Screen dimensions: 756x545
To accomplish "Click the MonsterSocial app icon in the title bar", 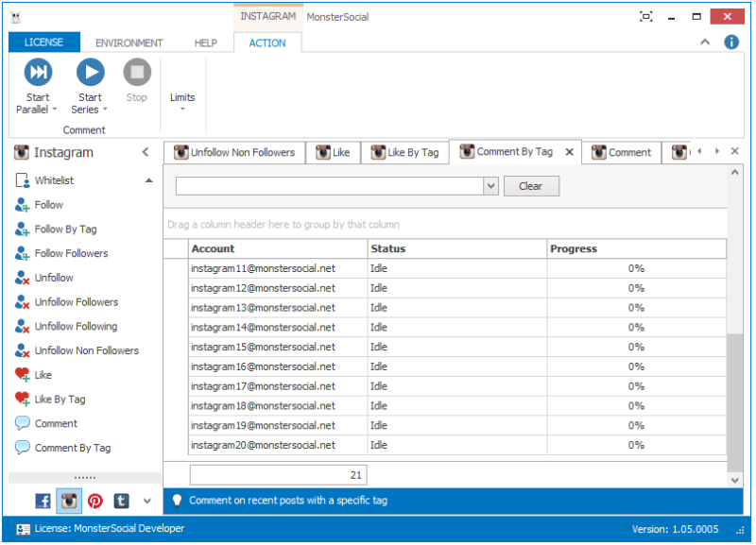I will [16, 17].
